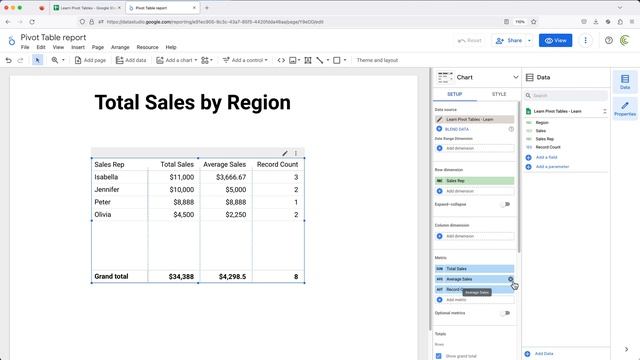Screen dimensions: 640x360
Task: Click the community visualizations icon
Action: click(205, 60)
